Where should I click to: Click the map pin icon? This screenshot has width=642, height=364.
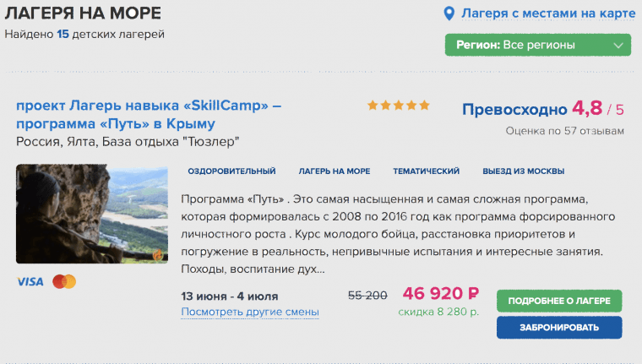click(x=450, y=14)
